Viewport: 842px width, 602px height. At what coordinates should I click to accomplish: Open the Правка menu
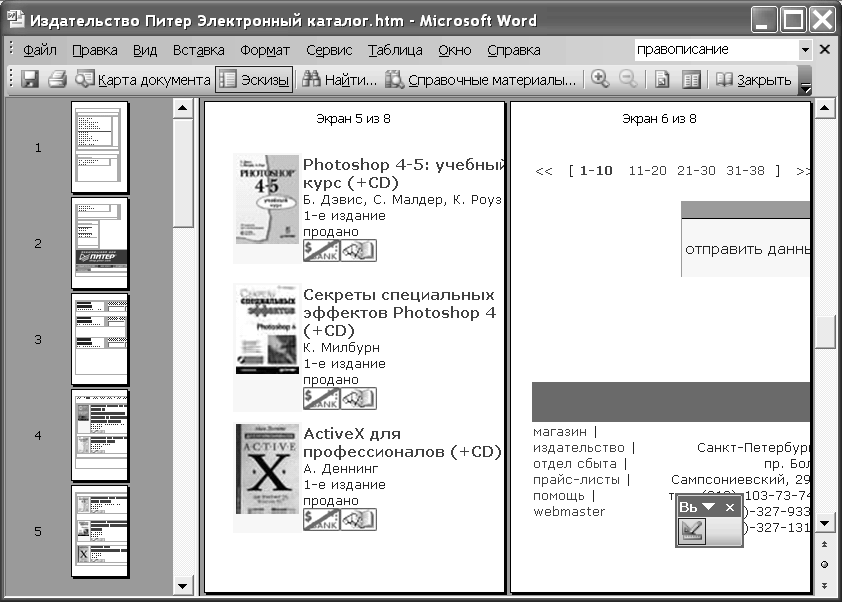coord(95,50)
